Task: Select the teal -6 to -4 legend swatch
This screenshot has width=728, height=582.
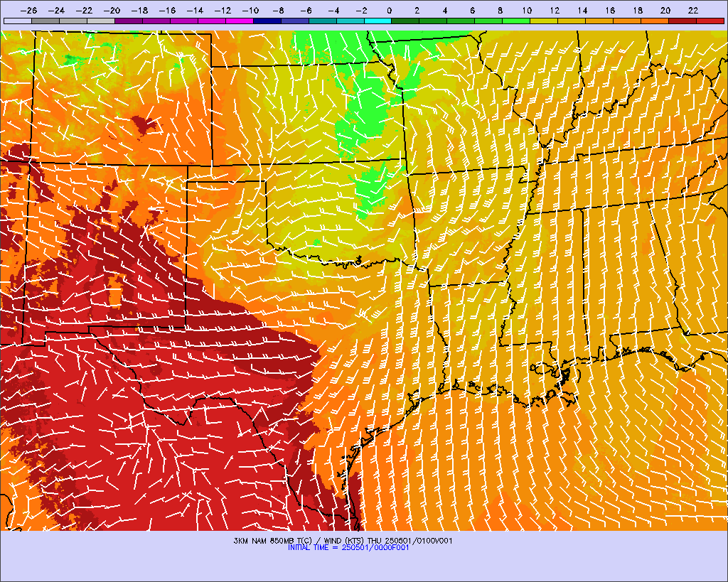Action: point(323,21)
